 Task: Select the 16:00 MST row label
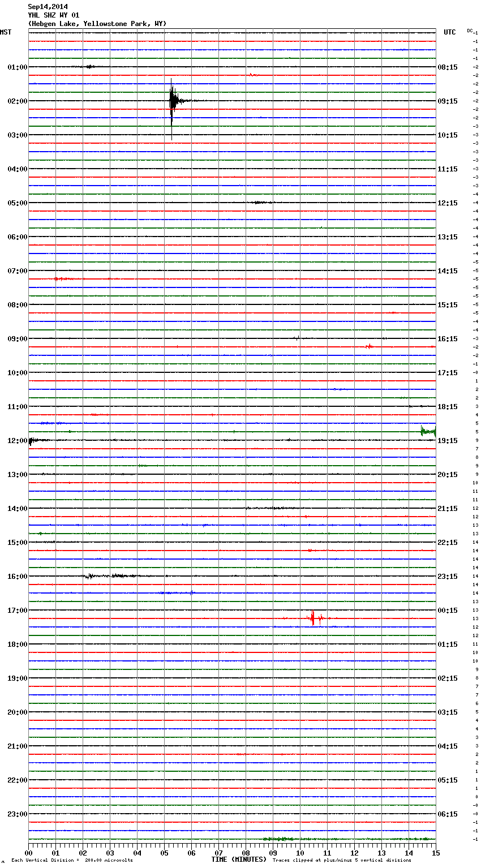point(18,577)
